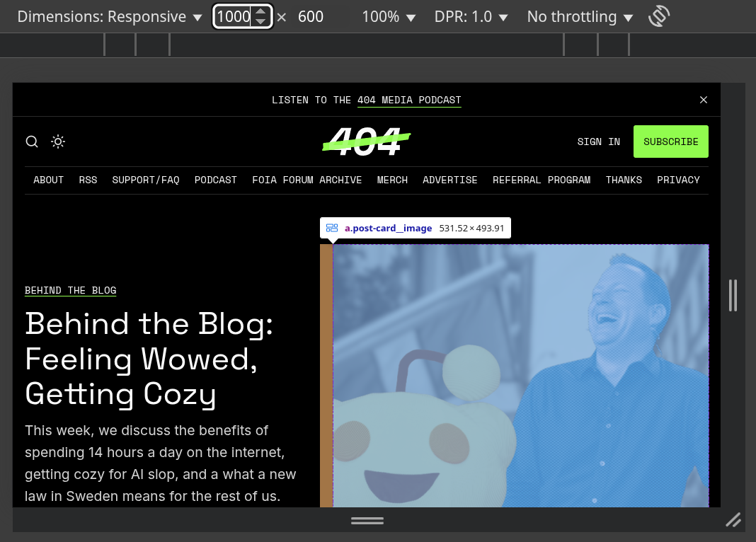Click the bottom-right viewport resize handle

pyautogui.click(x=733, y=520)
